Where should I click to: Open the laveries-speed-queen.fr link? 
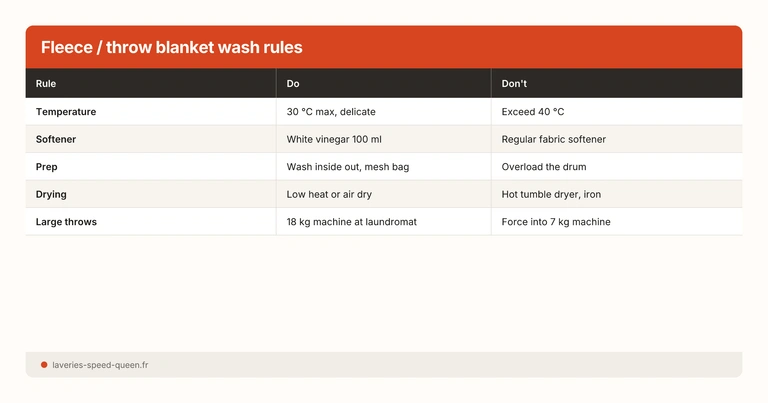[100, 365]
